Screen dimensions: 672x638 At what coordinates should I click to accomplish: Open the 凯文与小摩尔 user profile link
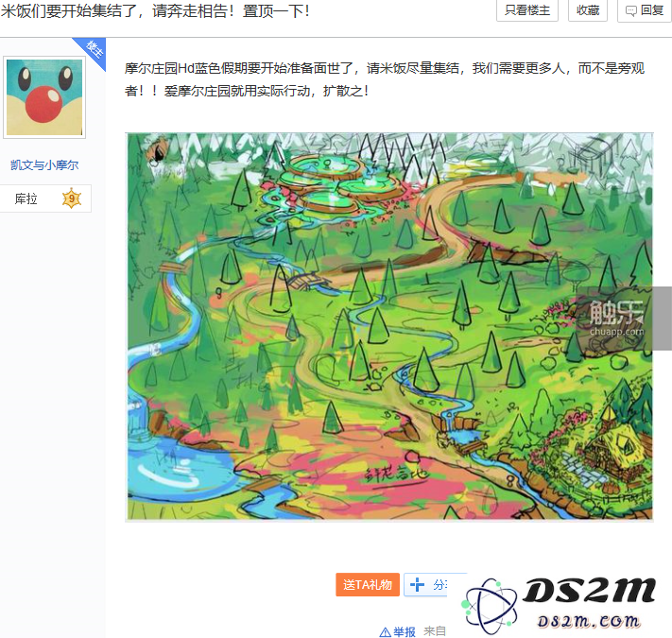pyautogui.click(x=44, y=165)
